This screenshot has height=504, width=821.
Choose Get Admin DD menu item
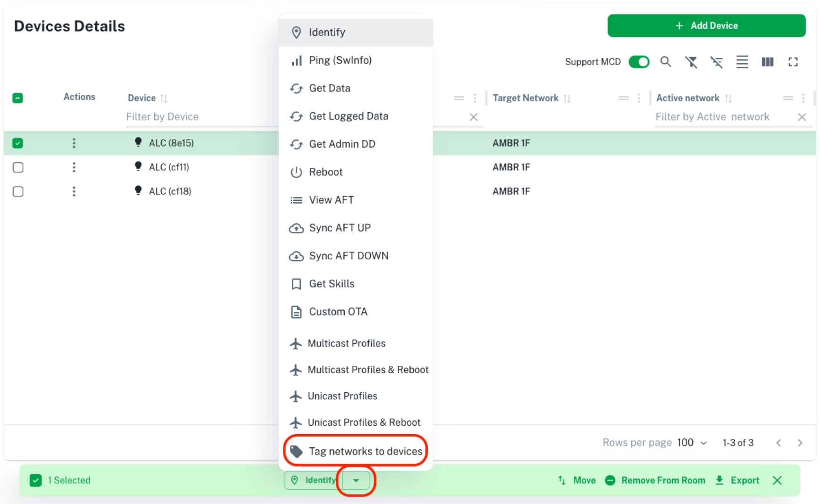pos(356,144)
